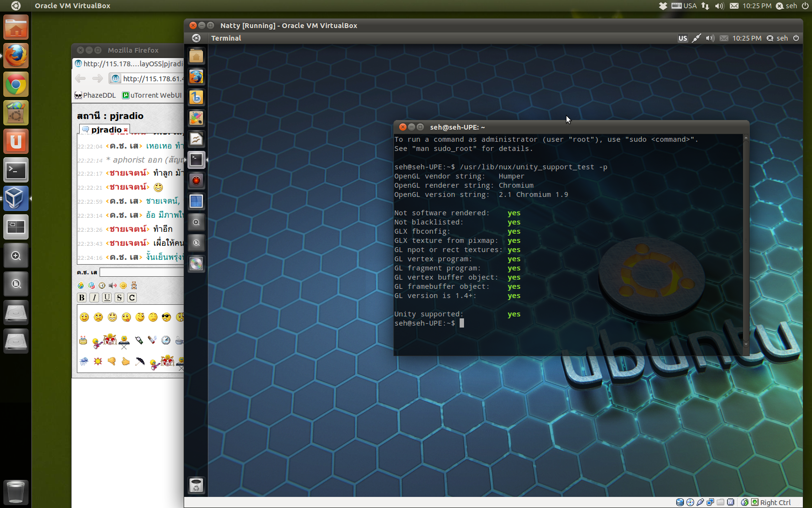The image size is (812, 508).
Task: Select VirtualBox cube icon in host launcher
Action: click(16, 198)
